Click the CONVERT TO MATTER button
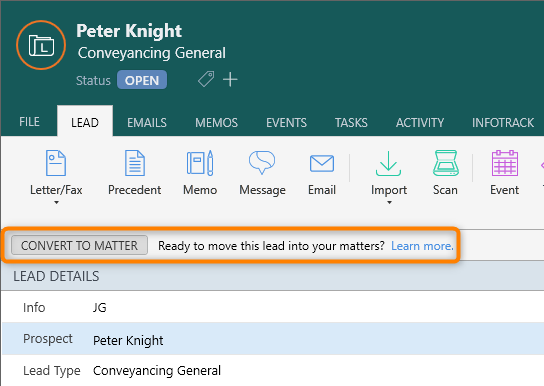Image resolution: width=544 pixels, height=386 pixels. (x=79, y=245)
